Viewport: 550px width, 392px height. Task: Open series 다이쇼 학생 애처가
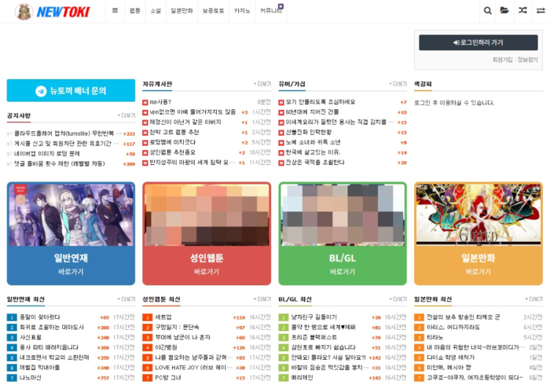[450, 357]
